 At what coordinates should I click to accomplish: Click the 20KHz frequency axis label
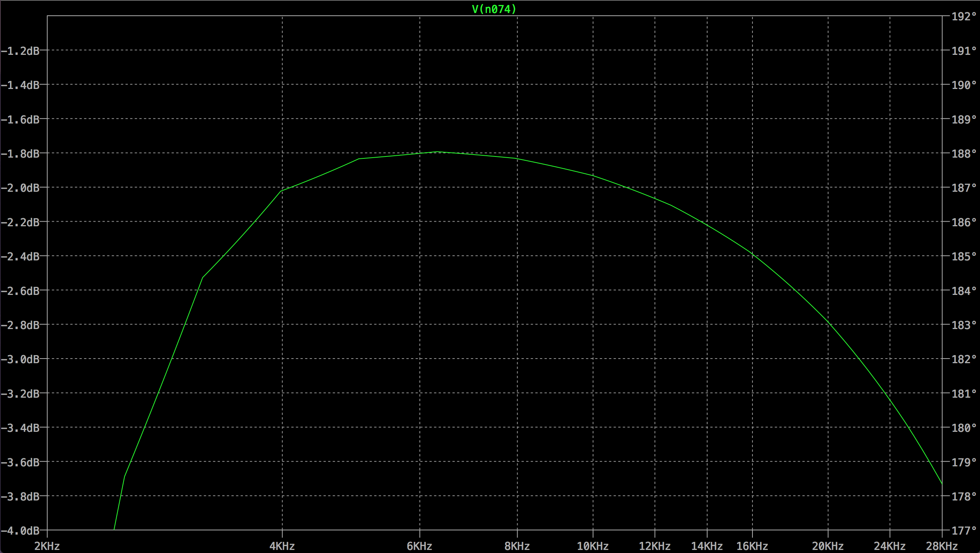click(828, 546)
